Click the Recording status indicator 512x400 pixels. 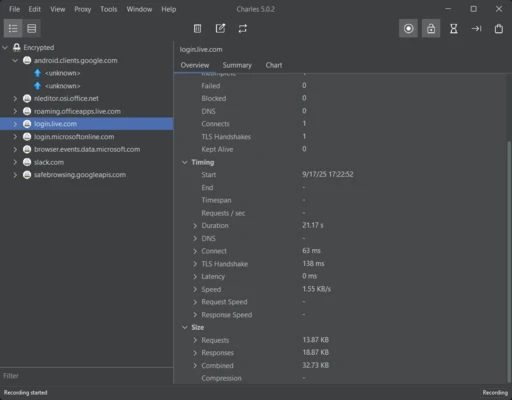coord(495,392)
